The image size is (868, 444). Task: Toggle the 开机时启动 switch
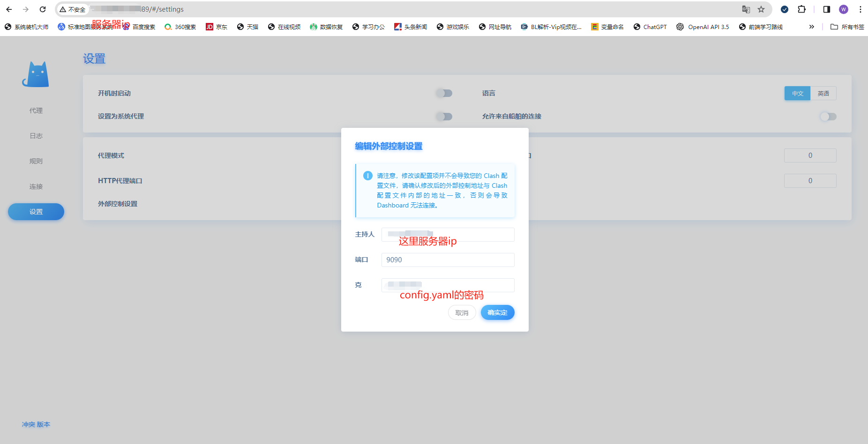[444, 93]
